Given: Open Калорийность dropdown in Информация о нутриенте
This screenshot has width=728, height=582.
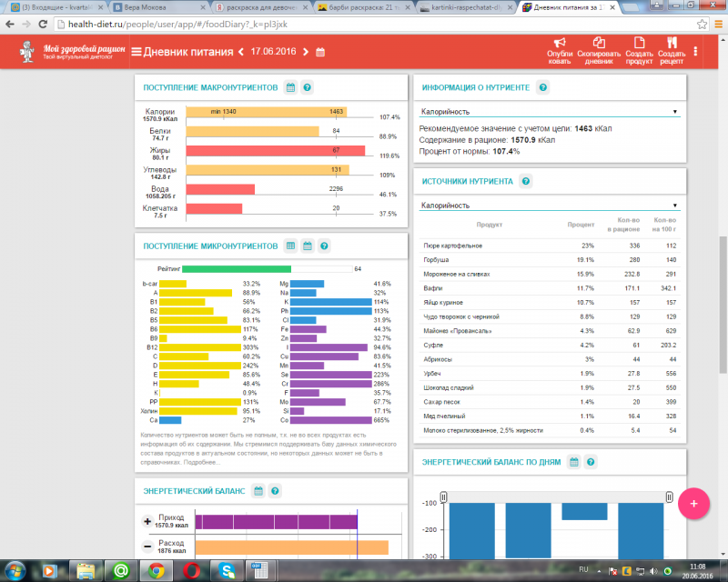Looking at the screenshot, I should pyautogui.click(x=550, y=112).
